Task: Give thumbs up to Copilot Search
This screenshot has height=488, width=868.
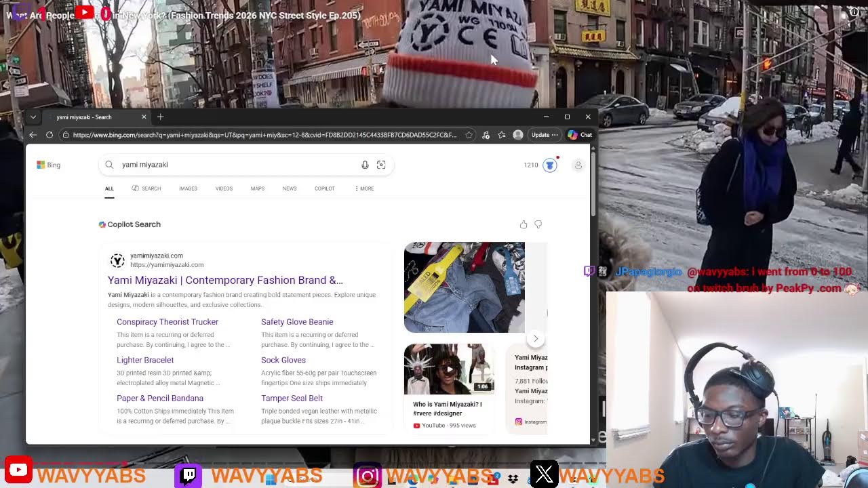Action: [x=524, y=224]
